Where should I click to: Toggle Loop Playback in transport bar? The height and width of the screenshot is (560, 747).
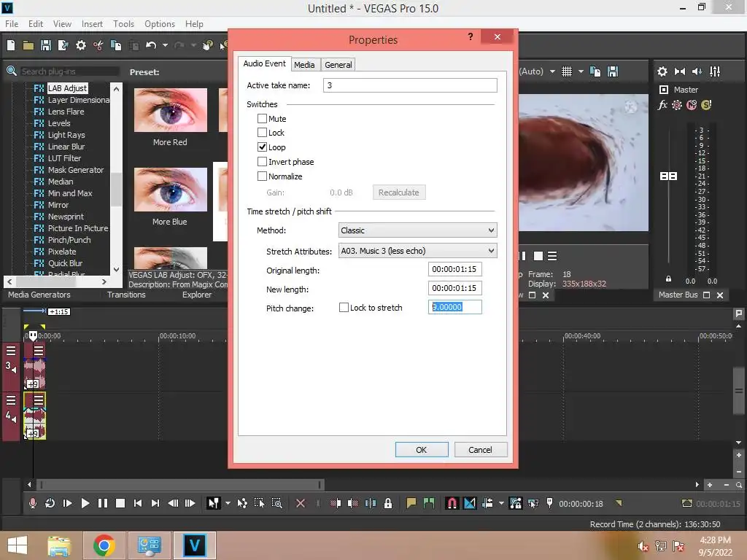click(50, 503)
